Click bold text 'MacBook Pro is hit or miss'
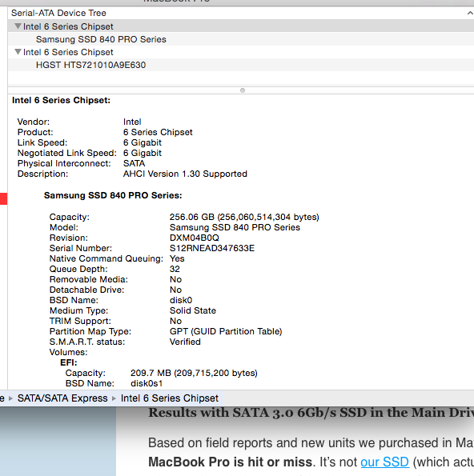 [x=230, y=462]
